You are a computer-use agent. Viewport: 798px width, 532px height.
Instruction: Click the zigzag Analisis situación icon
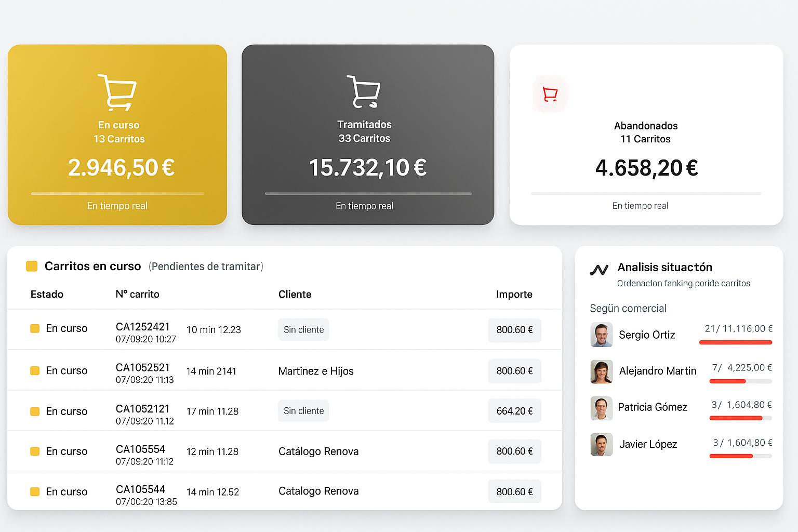tap(599, 270)
